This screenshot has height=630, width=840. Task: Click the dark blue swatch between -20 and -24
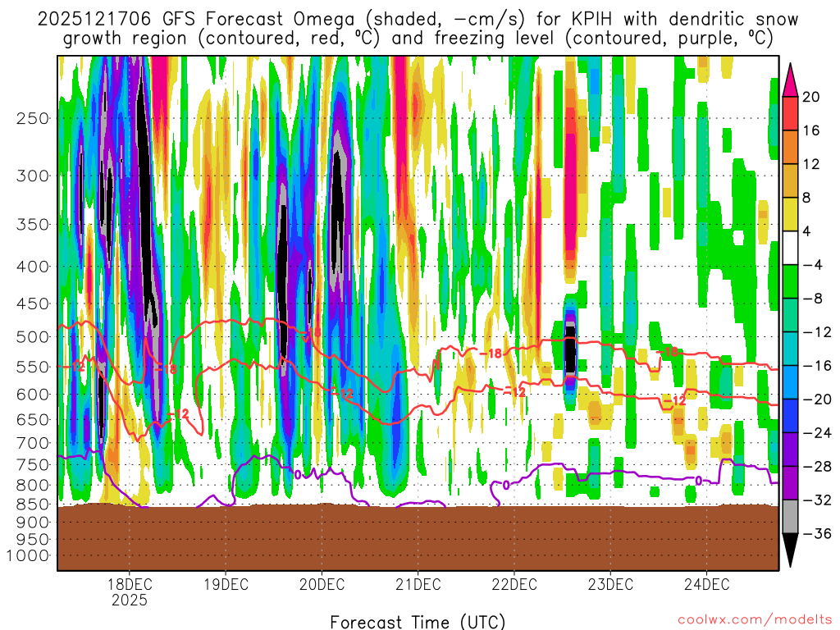coord(790,416)
